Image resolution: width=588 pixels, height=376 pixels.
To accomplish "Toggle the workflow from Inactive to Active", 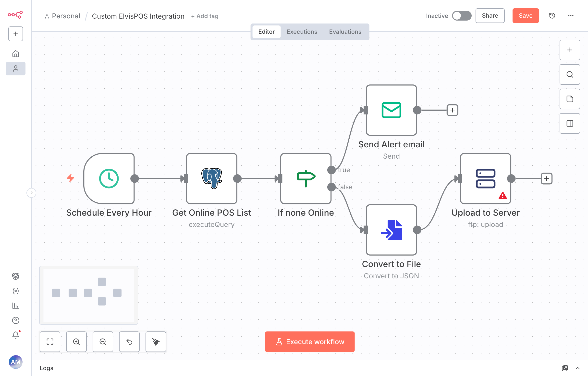I will (462, 16).
